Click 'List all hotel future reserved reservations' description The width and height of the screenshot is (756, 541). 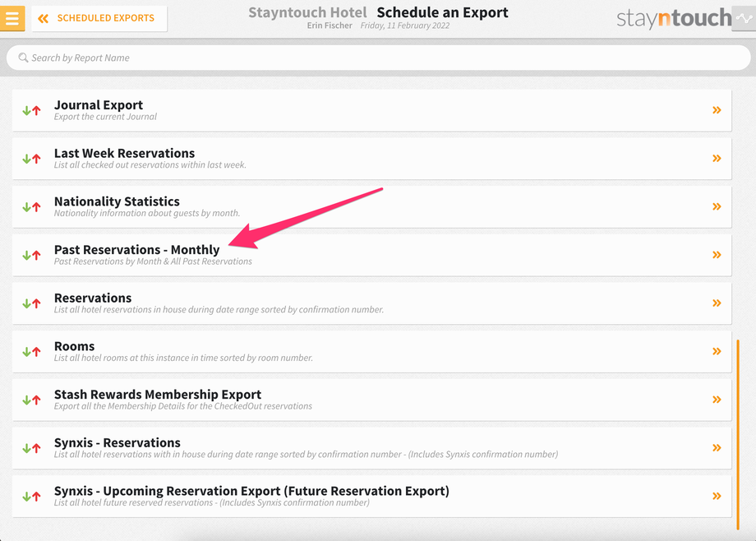pos(212,503)
